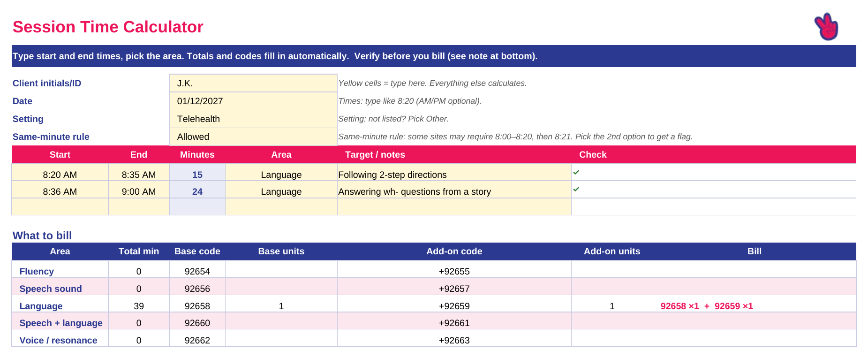Click the 'Add-on units' column header
868x358 pixels.
click(612, 251)
